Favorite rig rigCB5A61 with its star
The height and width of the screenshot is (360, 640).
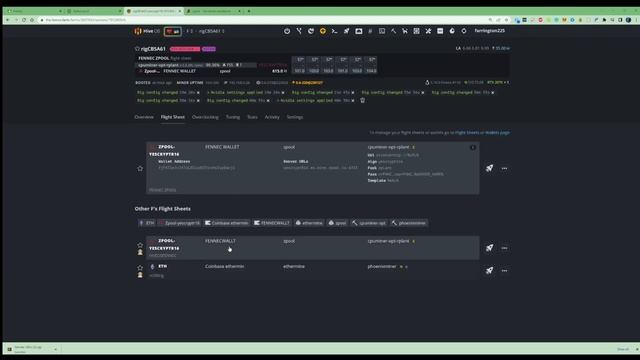[137, 49]
